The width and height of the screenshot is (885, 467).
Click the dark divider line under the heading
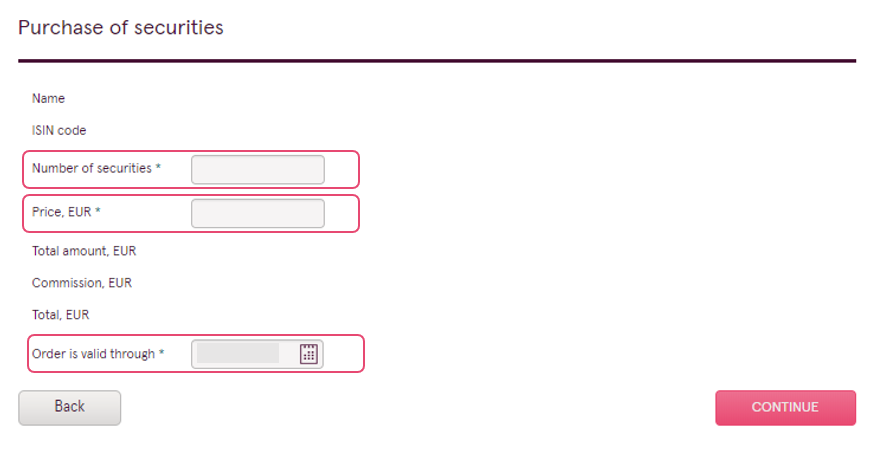[x=437, y=60]
